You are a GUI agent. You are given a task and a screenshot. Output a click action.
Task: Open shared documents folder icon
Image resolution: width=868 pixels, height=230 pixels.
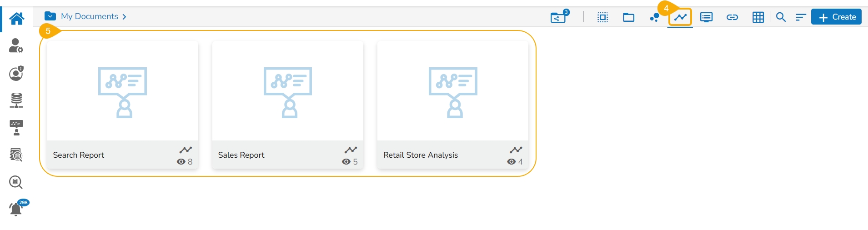[x=558, y=17]
